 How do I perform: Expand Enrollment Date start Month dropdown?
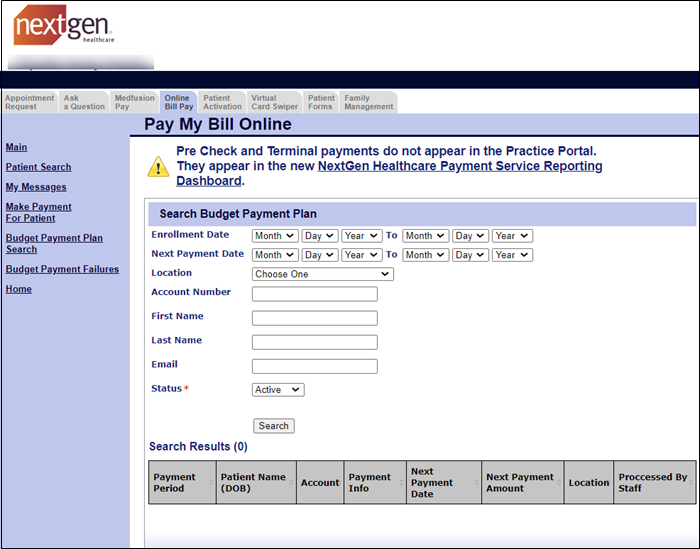[x=275, y=236]
